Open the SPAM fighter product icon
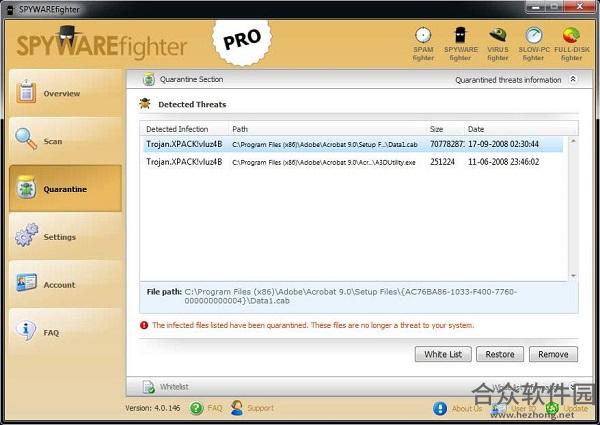Screen dimensions: 600x425 pyautogui.click(x=423, y=36)
